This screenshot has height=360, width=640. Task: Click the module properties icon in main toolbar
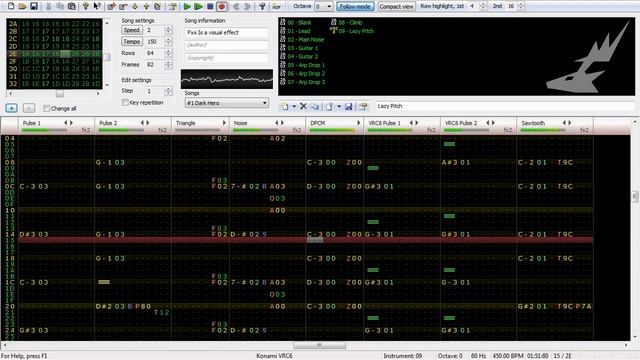click(x=172, y=6)
